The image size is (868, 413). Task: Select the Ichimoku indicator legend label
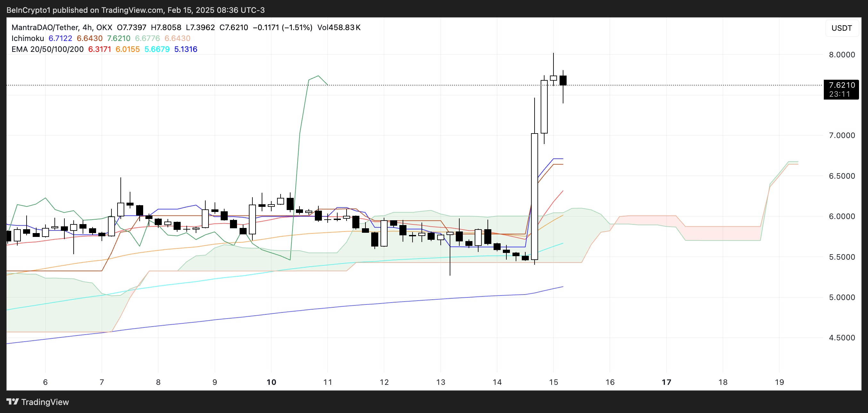click(x=28, y=38)
